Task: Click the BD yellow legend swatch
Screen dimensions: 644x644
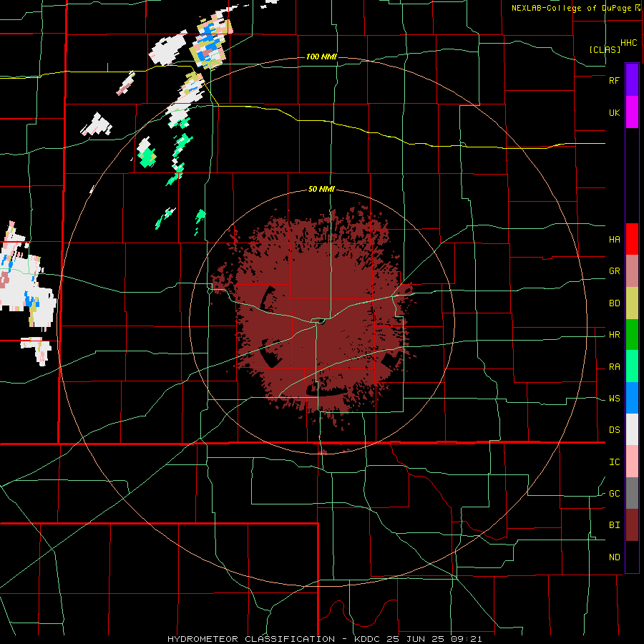Action: (632, 303)
